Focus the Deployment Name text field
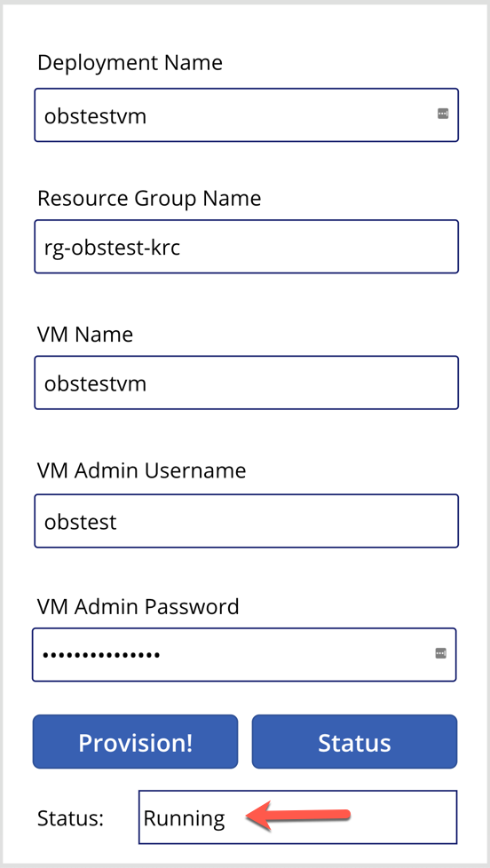 (247, 115)
